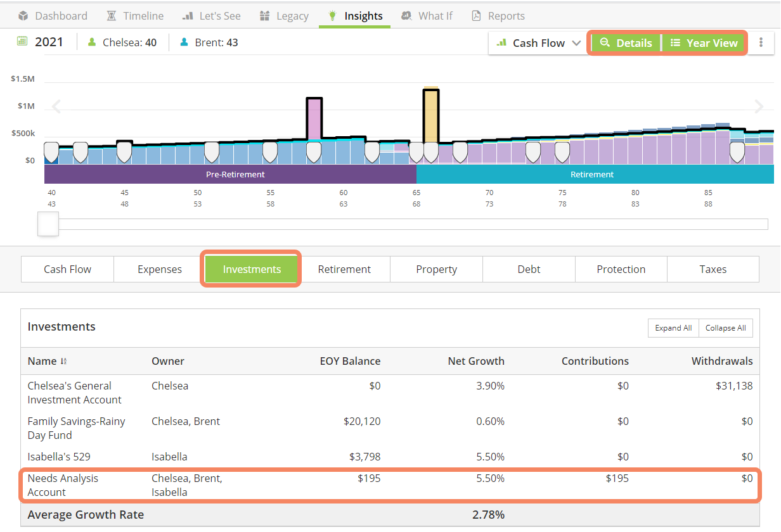Click Brent's blue person icon
781x532 pixels.
click(184, 42)
